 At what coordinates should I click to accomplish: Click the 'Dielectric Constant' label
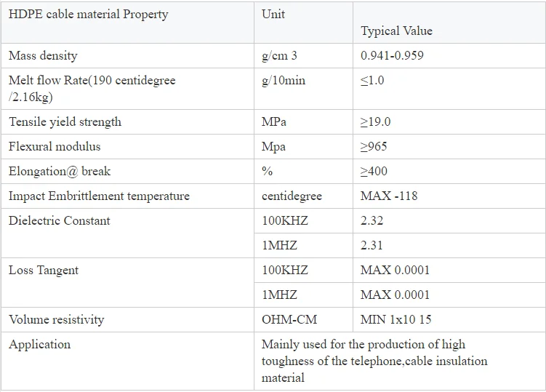(60, 220)
